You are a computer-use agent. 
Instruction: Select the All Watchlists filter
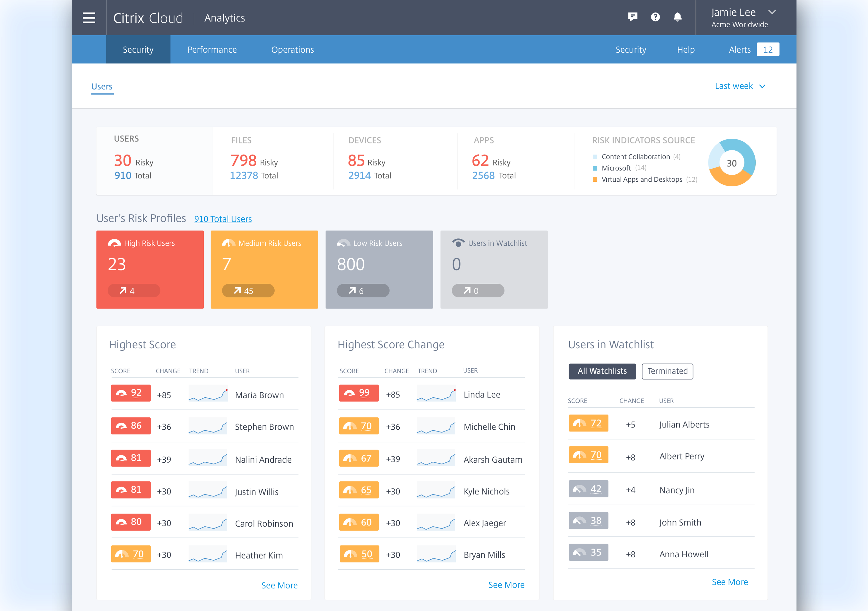pos(602,371)
